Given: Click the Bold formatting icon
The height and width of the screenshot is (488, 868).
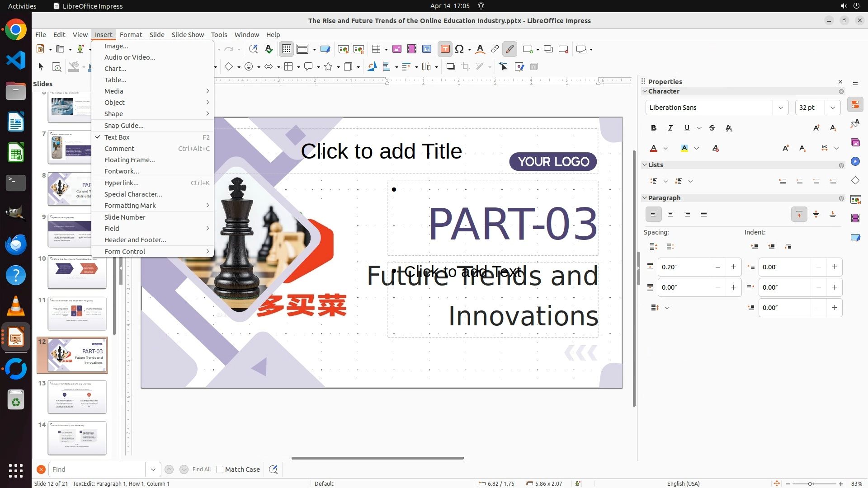Looking at the screenshot, I should (x=653, y=128).
